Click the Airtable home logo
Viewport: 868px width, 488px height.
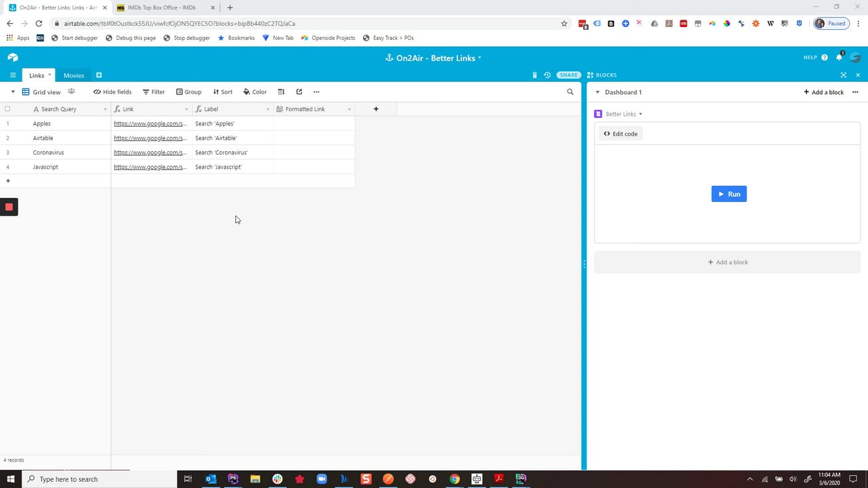point(12,58)
